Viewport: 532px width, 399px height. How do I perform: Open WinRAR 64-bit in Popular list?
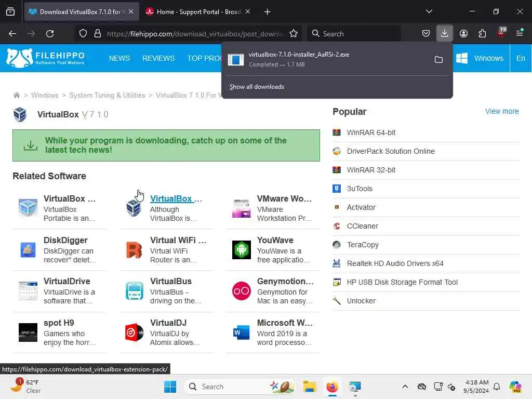(371, 132)
